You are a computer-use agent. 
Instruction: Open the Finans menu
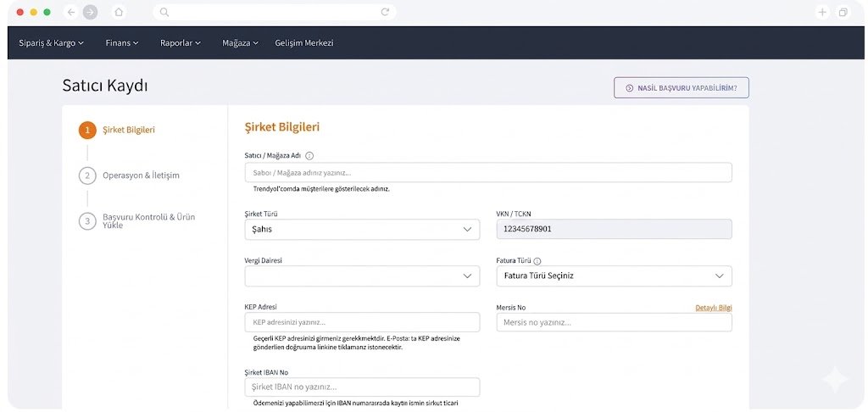tap(121, 42)
